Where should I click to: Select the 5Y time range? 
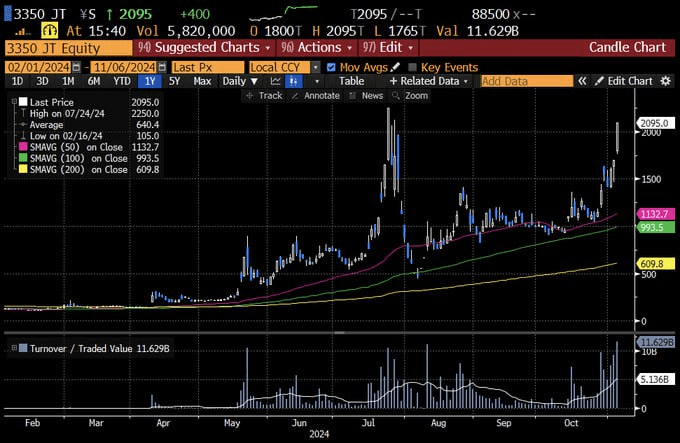[174, 81]
